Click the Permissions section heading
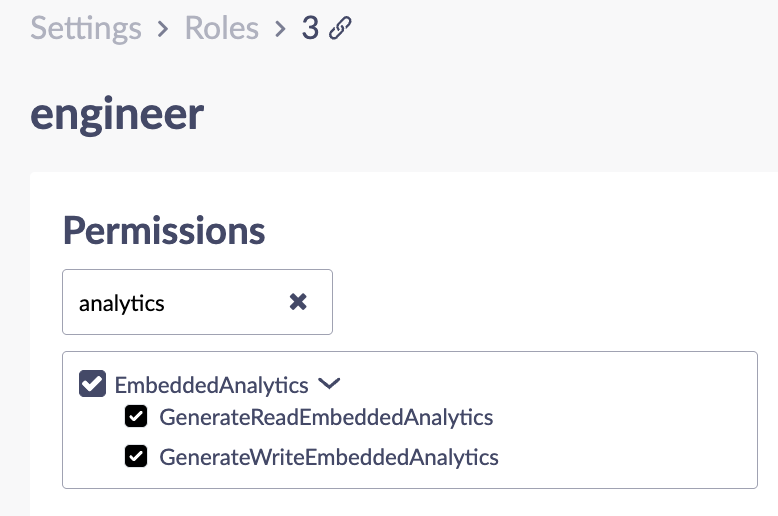 coord(164,230)
